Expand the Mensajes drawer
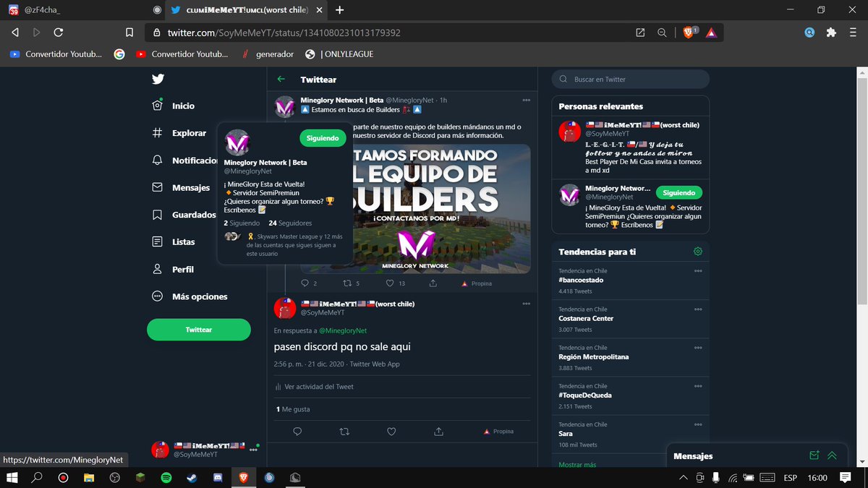 (832, 455)
